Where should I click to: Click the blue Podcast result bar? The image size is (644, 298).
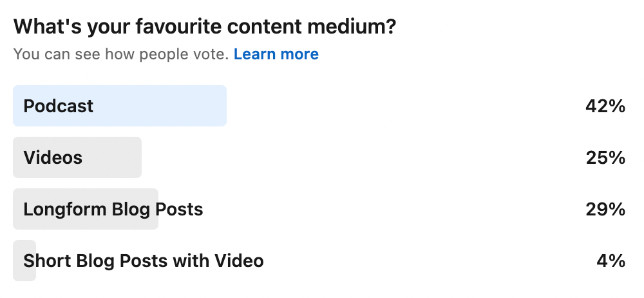pyautogui.click(x=161, y=106)
